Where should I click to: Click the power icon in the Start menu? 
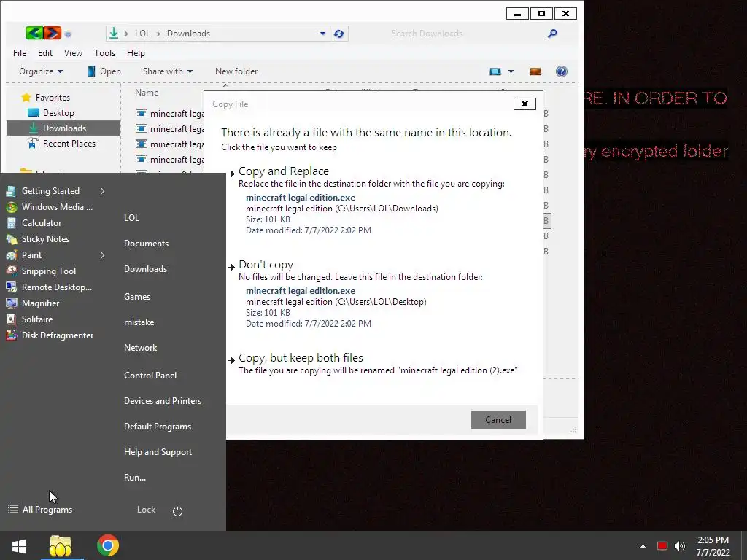click(177, 511)
